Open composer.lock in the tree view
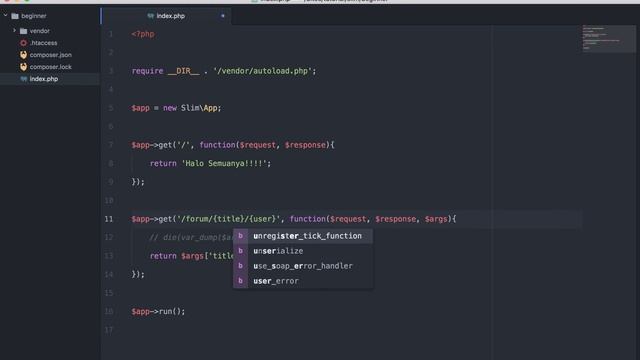This screenshot has width=640, height=360. point(51,67)
